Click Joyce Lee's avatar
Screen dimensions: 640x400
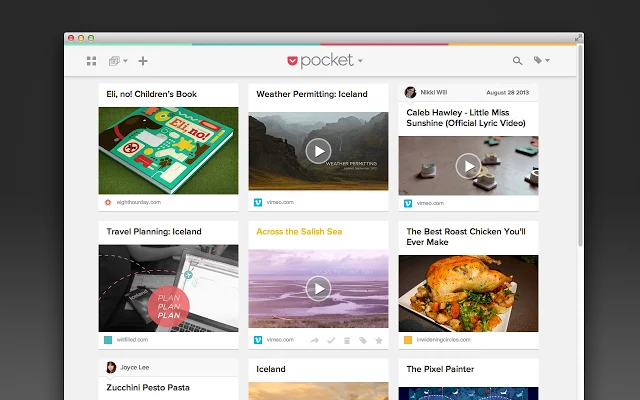tap(111, 367)
